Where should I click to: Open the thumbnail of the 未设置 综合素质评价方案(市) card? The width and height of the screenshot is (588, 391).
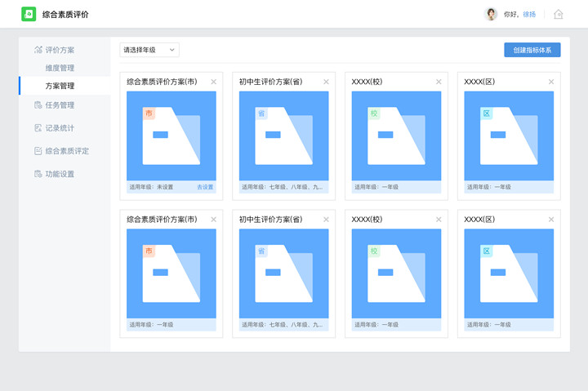coord(171,136)
